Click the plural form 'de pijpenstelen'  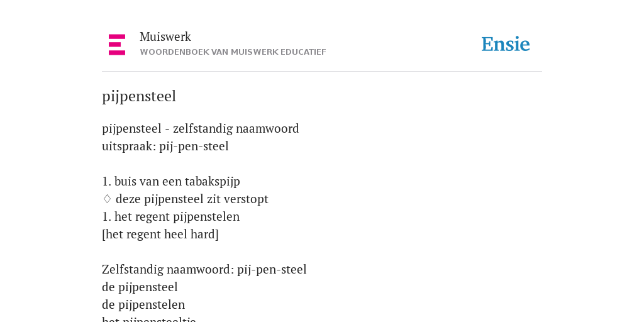click(x=143, y=305)
